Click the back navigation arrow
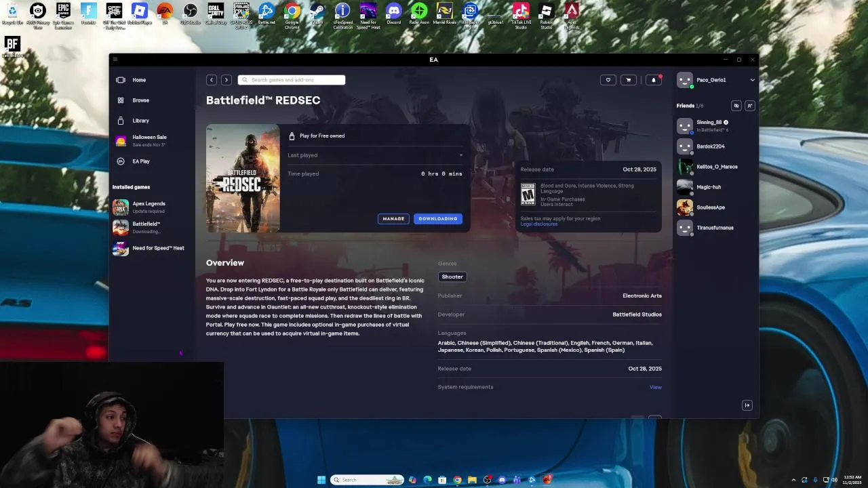Image resolution: width=868 pixels, height=488 pixels. (x=212, y=80)
